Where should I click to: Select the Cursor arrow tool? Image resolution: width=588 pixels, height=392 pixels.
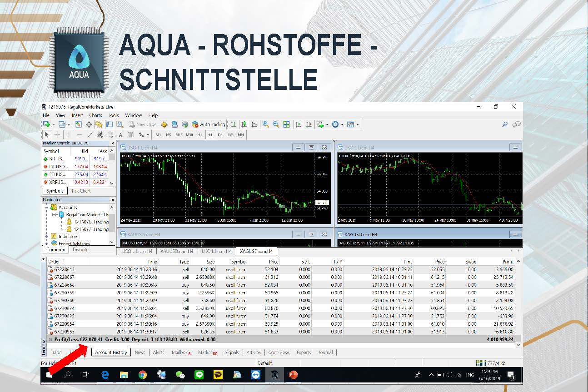coord(47,134)
